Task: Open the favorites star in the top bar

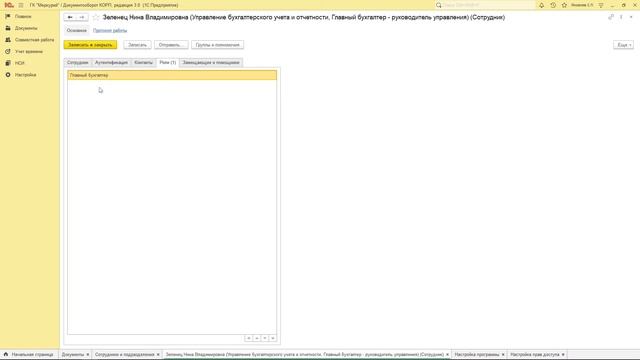Action: click(x=564, y=5)
